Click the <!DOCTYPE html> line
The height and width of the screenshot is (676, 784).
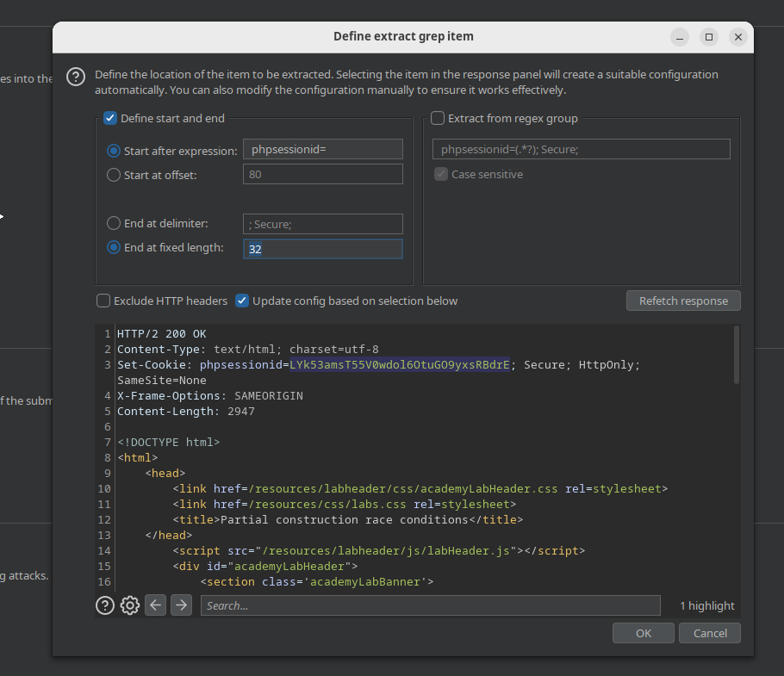tap(169, 442)
